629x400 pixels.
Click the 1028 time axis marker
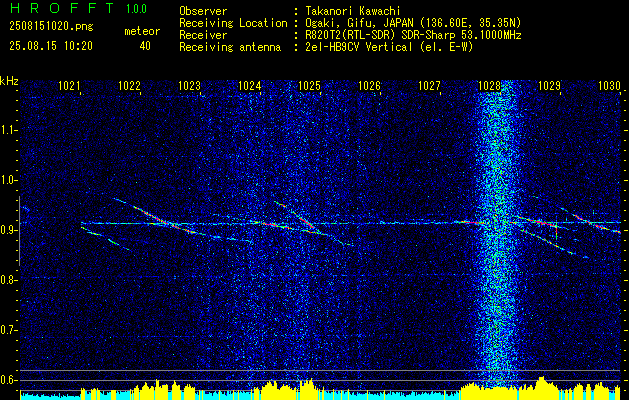pyautogui.click(x=489, y=85)
